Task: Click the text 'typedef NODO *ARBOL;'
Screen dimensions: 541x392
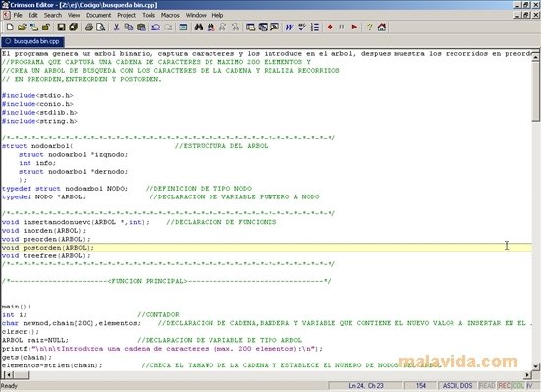Action: (x=43, y=196)
